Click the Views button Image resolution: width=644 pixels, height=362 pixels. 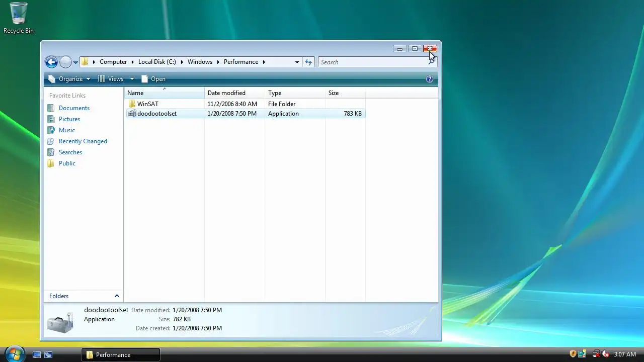[x=111, y=79]
